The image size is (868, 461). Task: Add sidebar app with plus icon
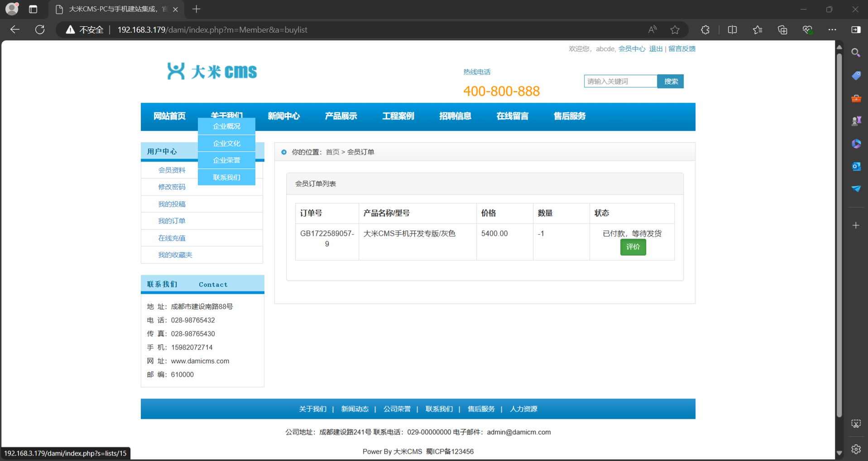(x=856, y=225)
